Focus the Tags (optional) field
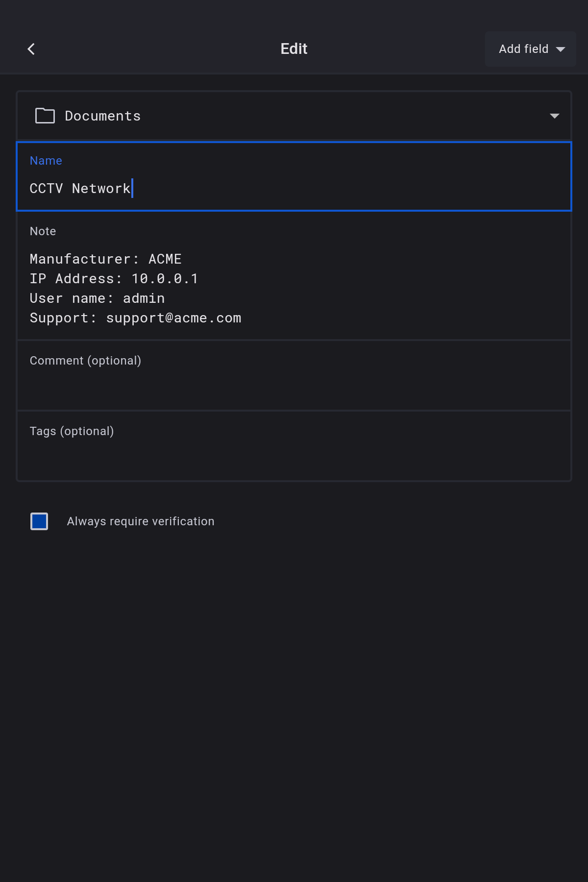 294,453
